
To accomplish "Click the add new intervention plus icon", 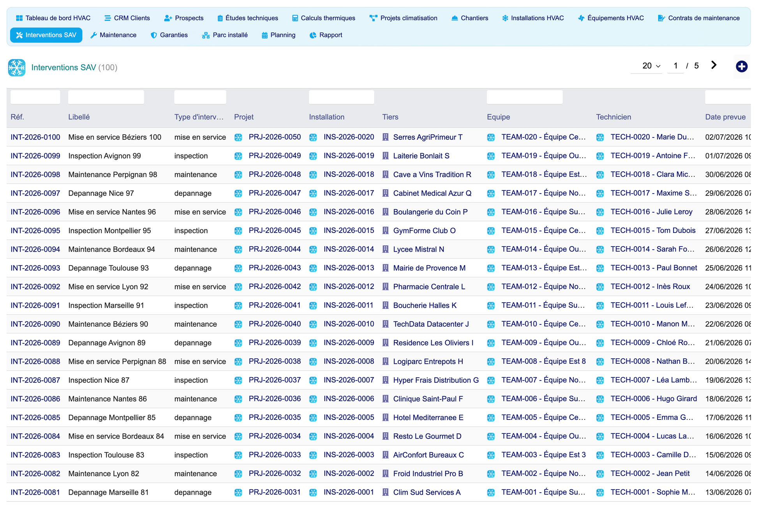I will tap(741, 67).
